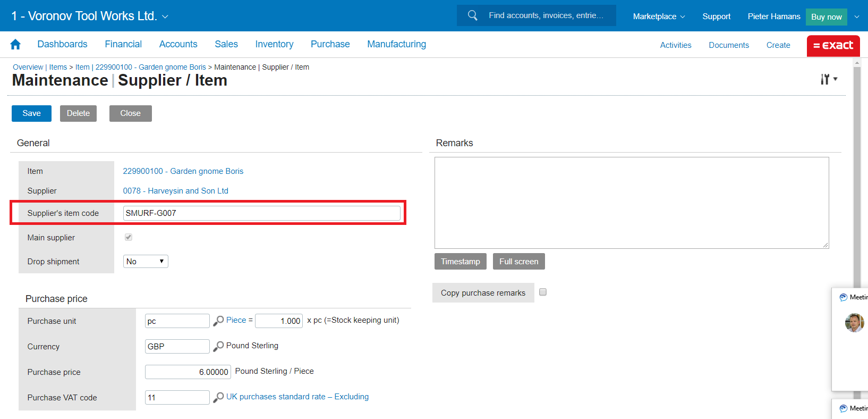Image resolution: width=868 pixels, height=419 pixels.
Task: Focus the Supplier's item code field
Action: [x=262, y=213]
